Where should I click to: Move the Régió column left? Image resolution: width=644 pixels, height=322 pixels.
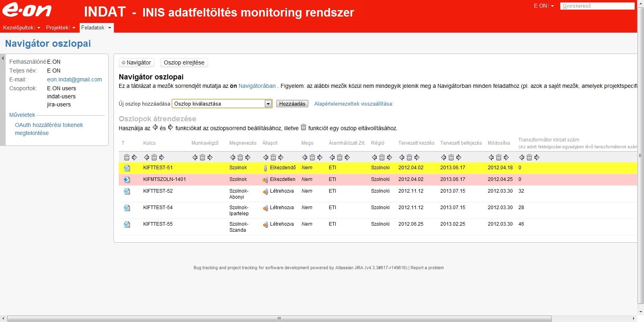(374, 157)
